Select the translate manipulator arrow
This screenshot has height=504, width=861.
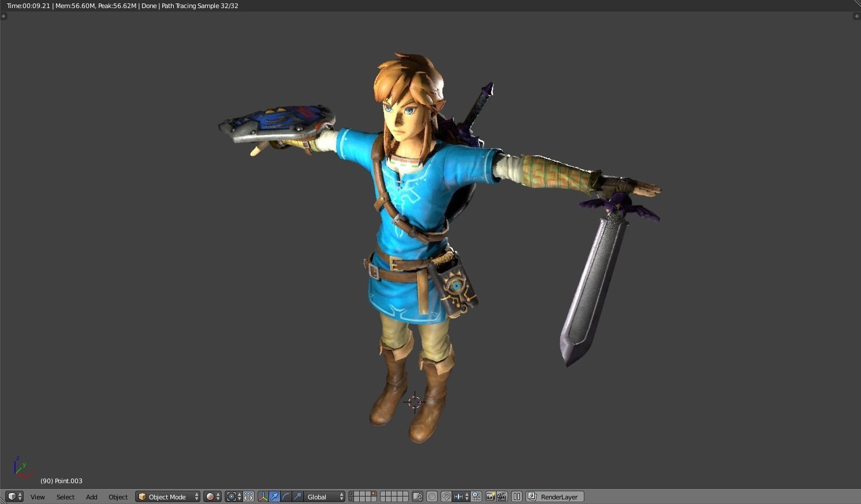click(274, 496)
